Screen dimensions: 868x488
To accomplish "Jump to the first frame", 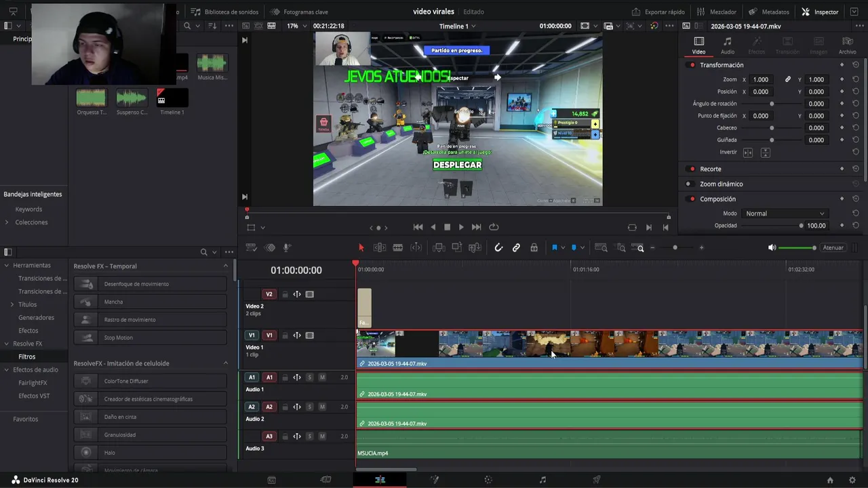I will click(418, 227).
